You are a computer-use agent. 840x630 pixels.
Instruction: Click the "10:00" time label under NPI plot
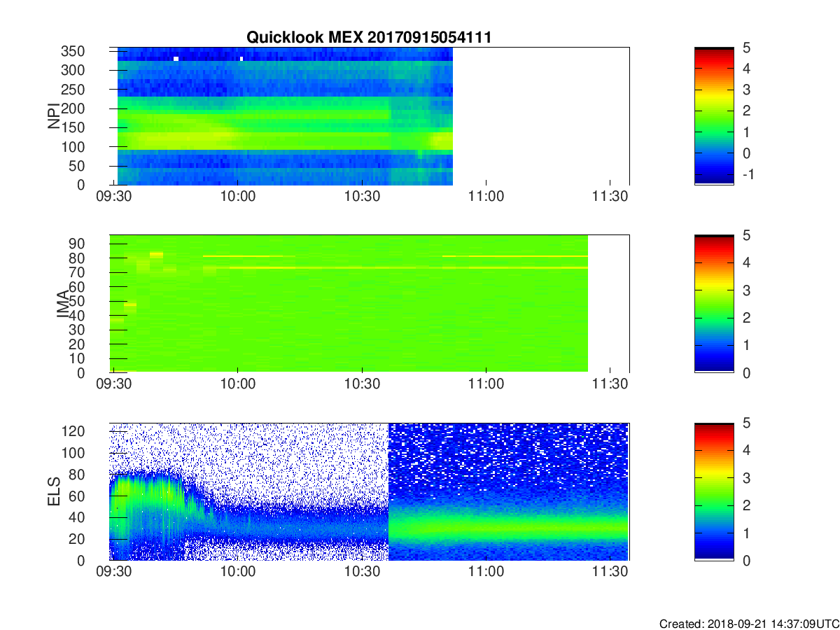[x=238, y=197]
